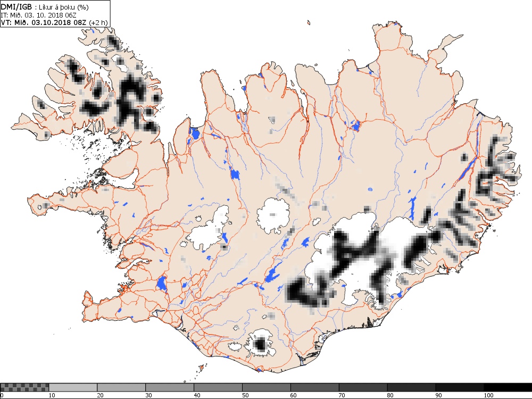The image size is (532, 399).
Task: Click the legend label '40'
Action: pyautogui.click(x=197, y=395)
